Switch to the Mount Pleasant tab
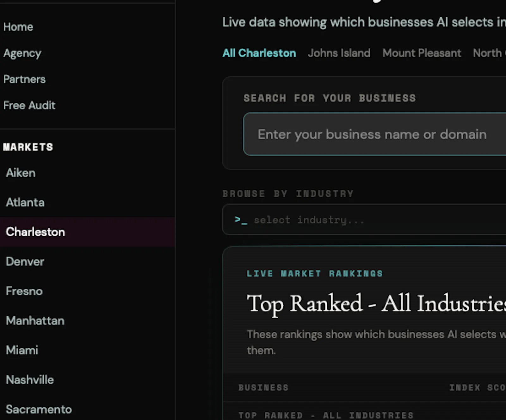This screenshot has width=506, height=420. [422, 53]
